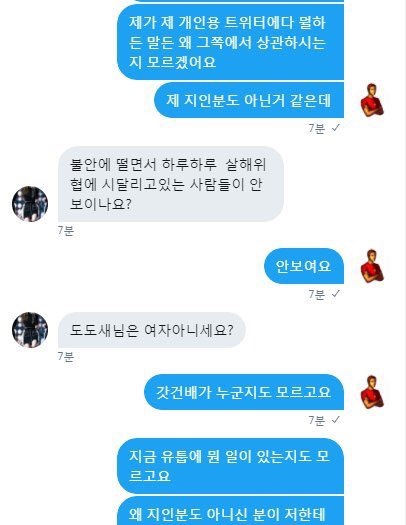This screenshot has height=525, width=406.
Task: Open dark profile picture beside '불안에 떨면서' message
Action: tap(30, 204)
